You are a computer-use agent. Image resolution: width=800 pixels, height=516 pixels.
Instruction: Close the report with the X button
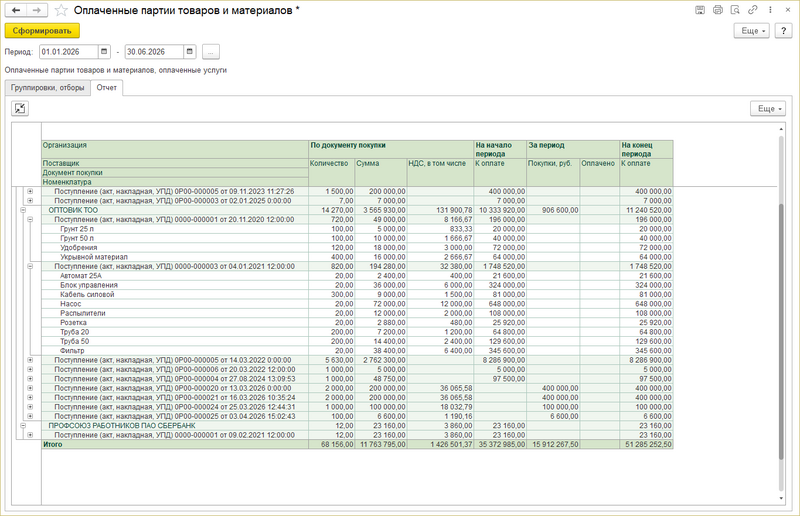[x=787, y=10]
